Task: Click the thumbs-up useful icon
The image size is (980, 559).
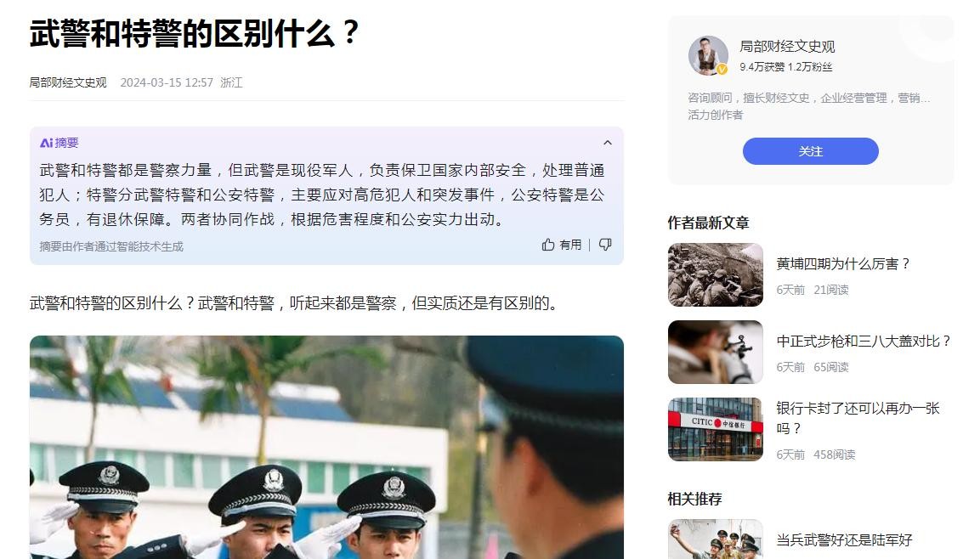Action: pos(548,244)
